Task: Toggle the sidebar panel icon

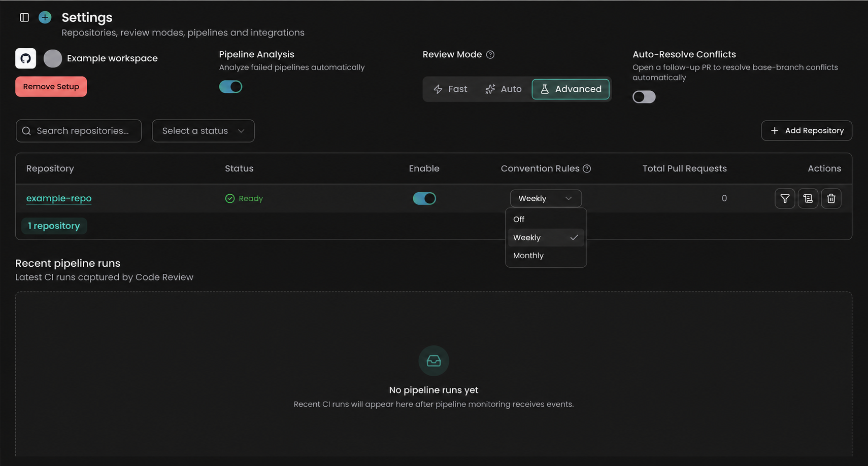Action: [24, 17]
